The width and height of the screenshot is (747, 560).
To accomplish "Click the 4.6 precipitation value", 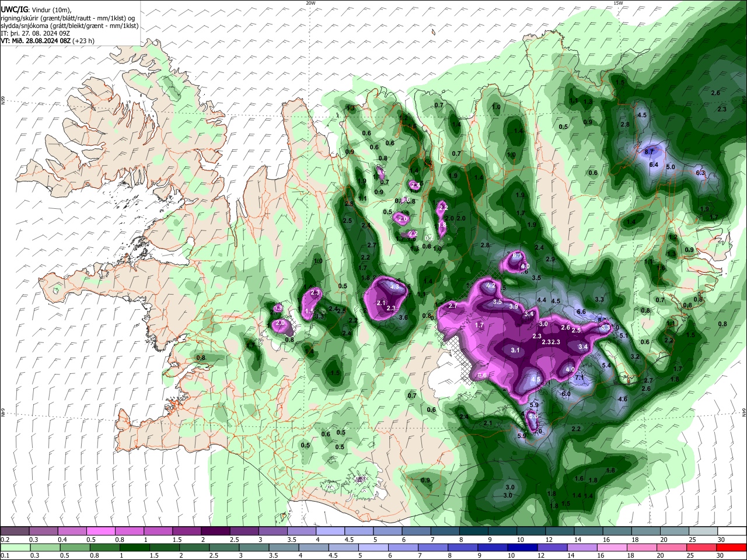I will pos(623,399).
